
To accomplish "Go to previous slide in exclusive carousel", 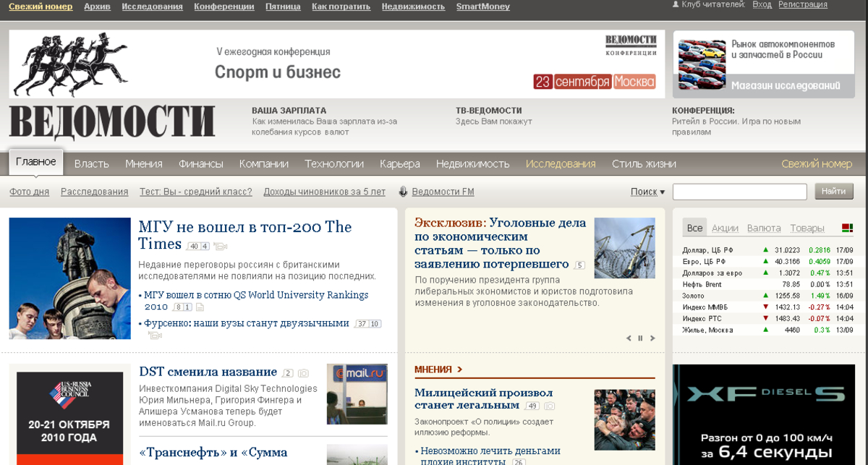I will [629, 338].
